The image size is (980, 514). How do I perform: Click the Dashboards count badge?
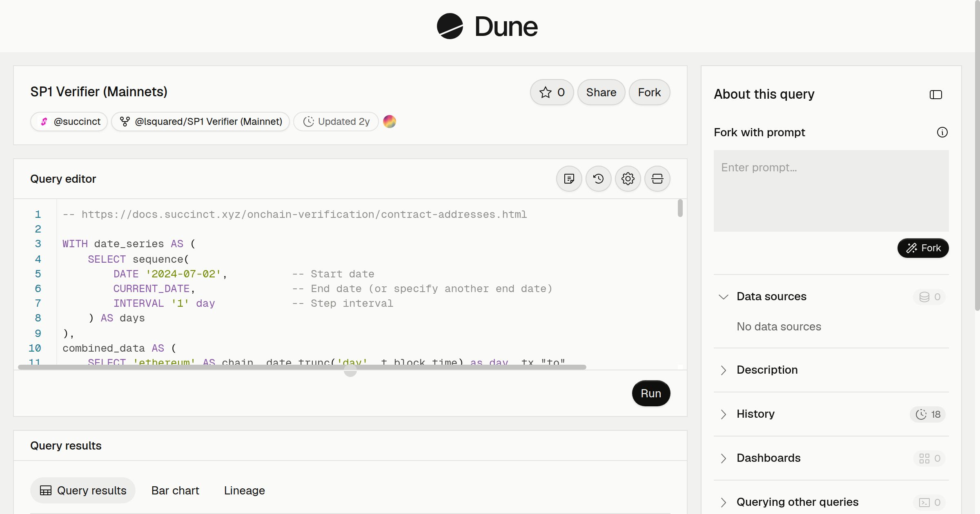pyautogui.click(x=929, y=459)
